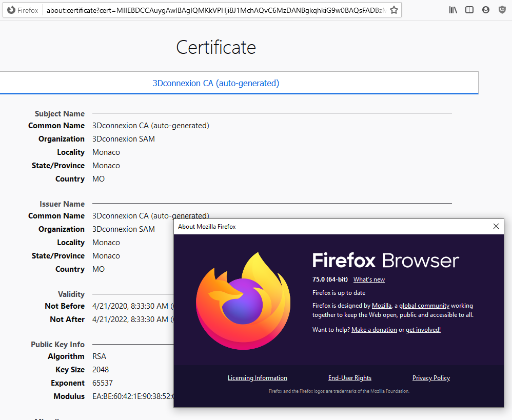Screen dimensions: 512x420
Task: Select the 3Dconnexion CA (auto-generated) tab
Action: click(x=216, y=83)
